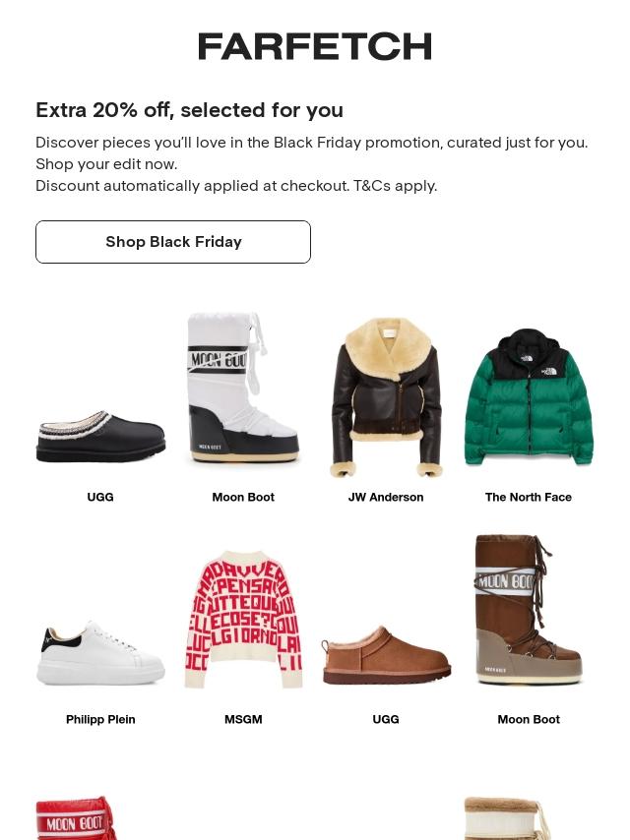Screen dimensions: 630x840
Task: View the JW Anderson shearling jacket image
Action: 386,396
